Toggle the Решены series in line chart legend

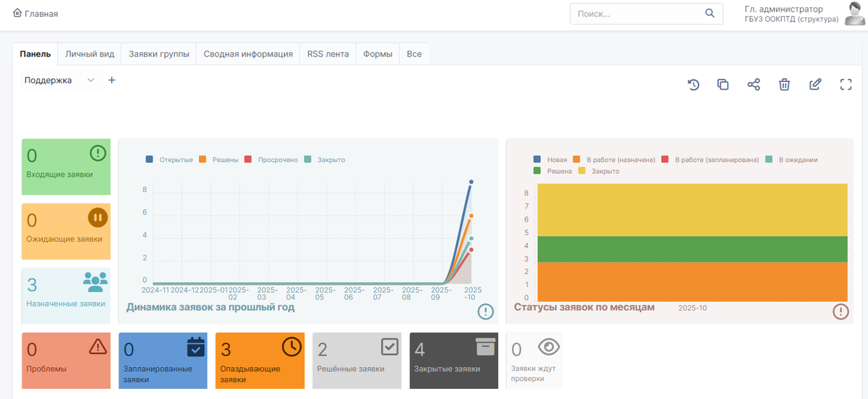tap(219, 159)
